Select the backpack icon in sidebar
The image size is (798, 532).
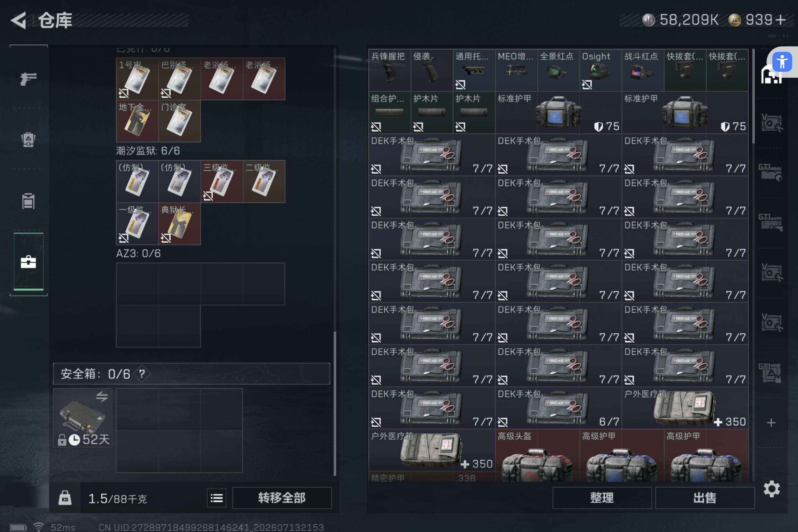click(28, 139)
